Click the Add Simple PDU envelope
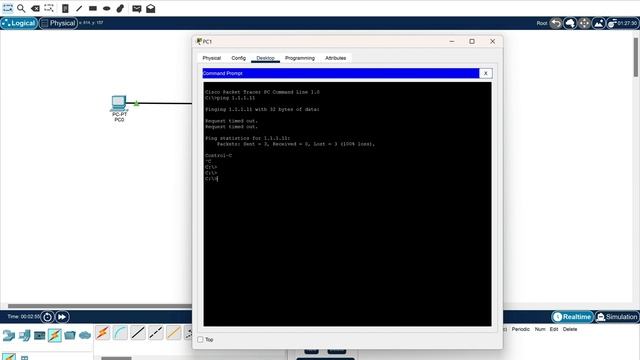640x360 pixels. tap(137, 9)
